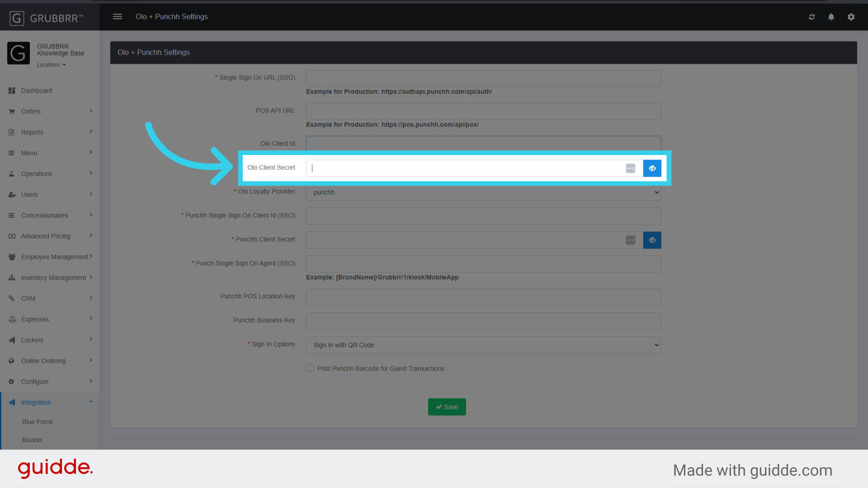Click the POS API URL input field
This screenshot has width=868, height=488.
(484, 112)
